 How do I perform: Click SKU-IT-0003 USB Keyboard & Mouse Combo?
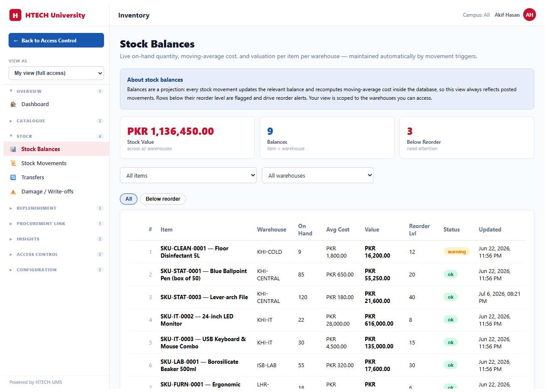coord(203,342)
